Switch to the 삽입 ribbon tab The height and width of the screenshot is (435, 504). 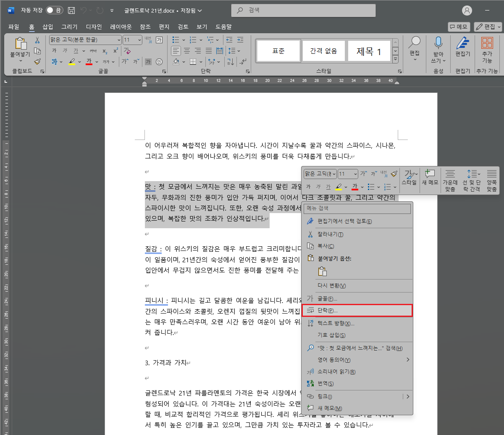point(47,26)
